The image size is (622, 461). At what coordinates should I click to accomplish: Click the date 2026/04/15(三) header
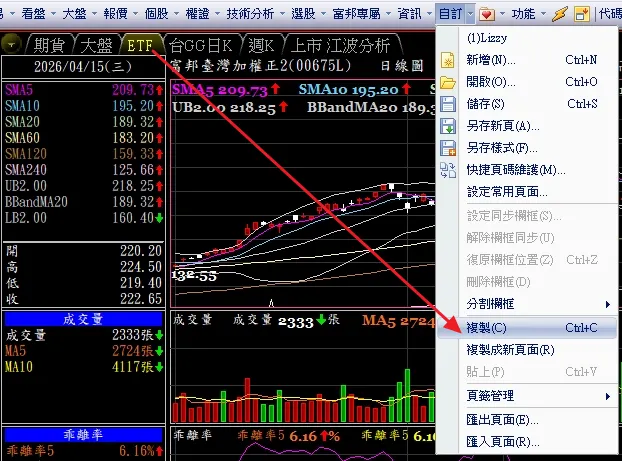[x=83, y=67]
